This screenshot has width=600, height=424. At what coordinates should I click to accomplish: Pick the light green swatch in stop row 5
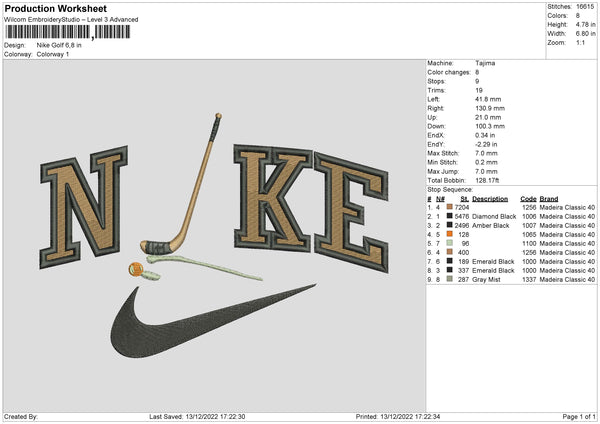(x=450, y=243)
